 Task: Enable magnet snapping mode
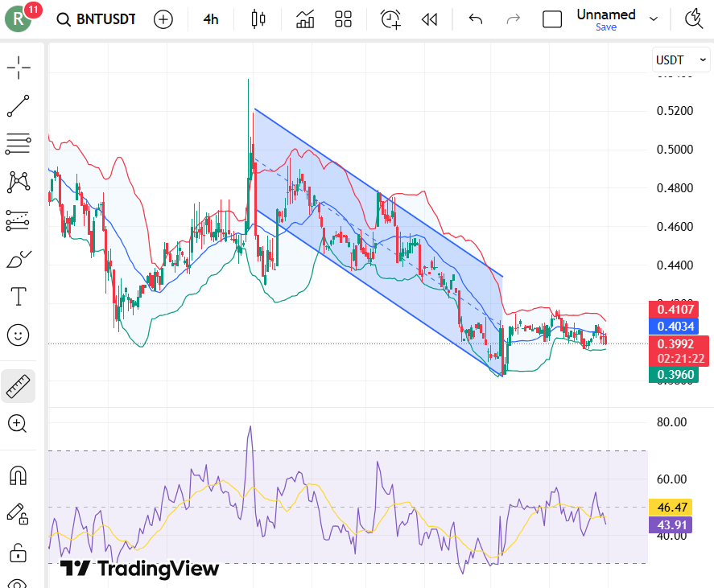[x=18, y=475]
